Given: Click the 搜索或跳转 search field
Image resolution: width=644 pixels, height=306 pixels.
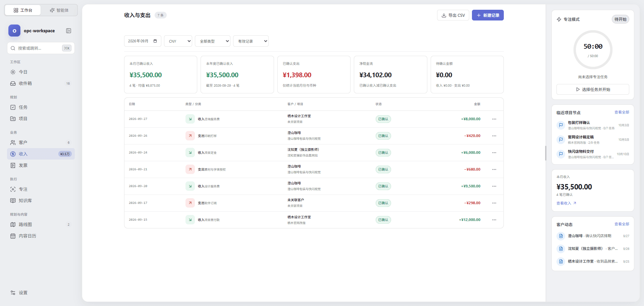Looking at the screenshot, I should coord(41,48).
